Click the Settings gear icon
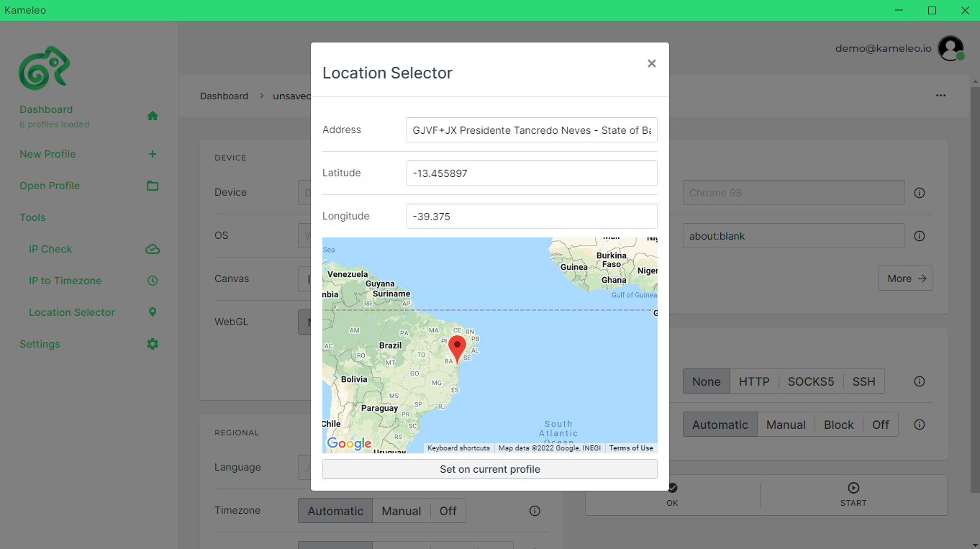This screenshot has height=549, width=980. (153, 344)
